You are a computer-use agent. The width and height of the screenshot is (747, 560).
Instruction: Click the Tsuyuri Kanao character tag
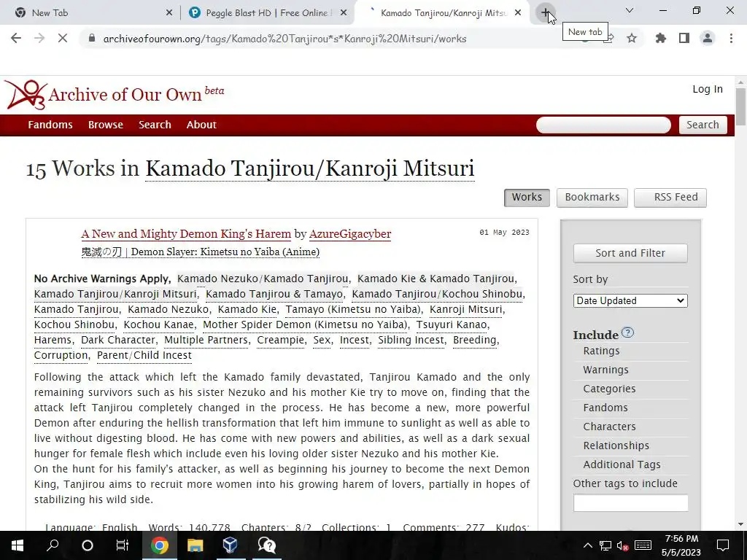click(x=452, y=324)
